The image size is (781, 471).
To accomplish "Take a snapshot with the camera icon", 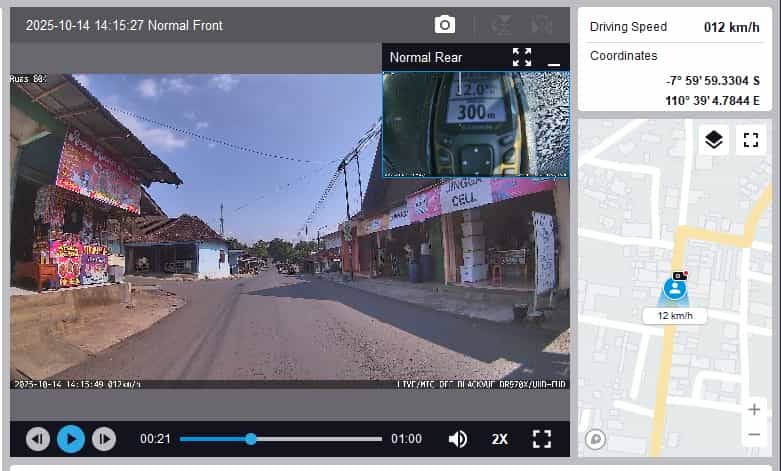I will click(x=445, y=25).
